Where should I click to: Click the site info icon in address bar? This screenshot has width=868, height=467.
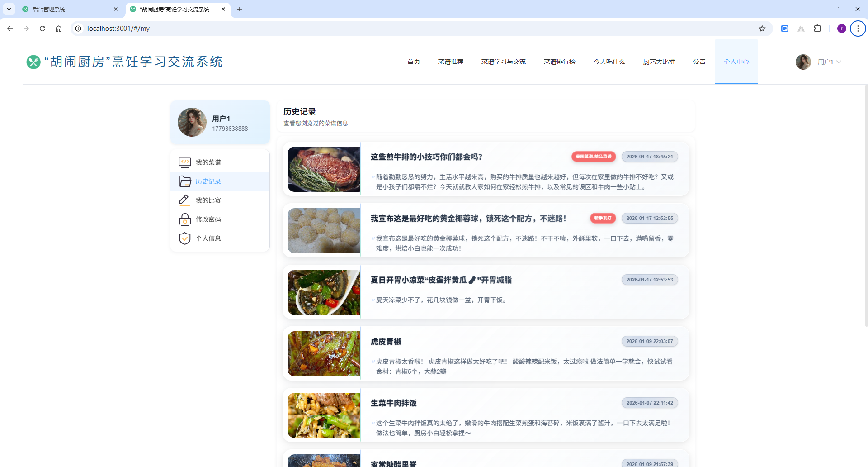tap(78, 29)
